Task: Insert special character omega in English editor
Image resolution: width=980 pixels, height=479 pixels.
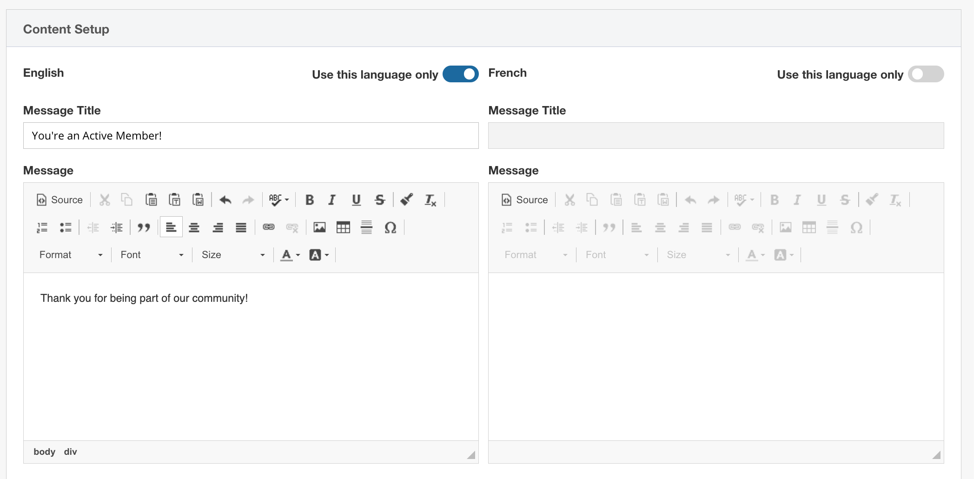Action: pyautogui.click(x=390, y=227)
